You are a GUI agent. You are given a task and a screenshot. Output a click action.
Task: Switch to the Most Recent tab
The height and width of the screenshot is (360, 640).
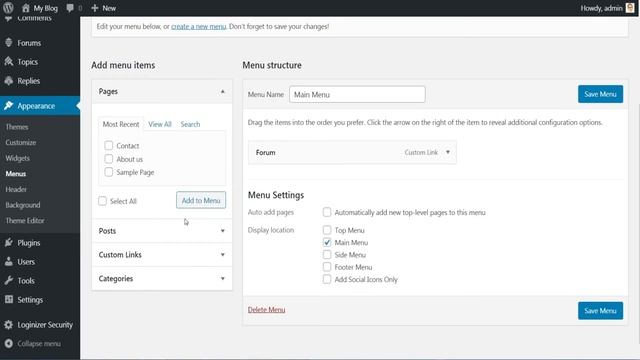point(121,124)
